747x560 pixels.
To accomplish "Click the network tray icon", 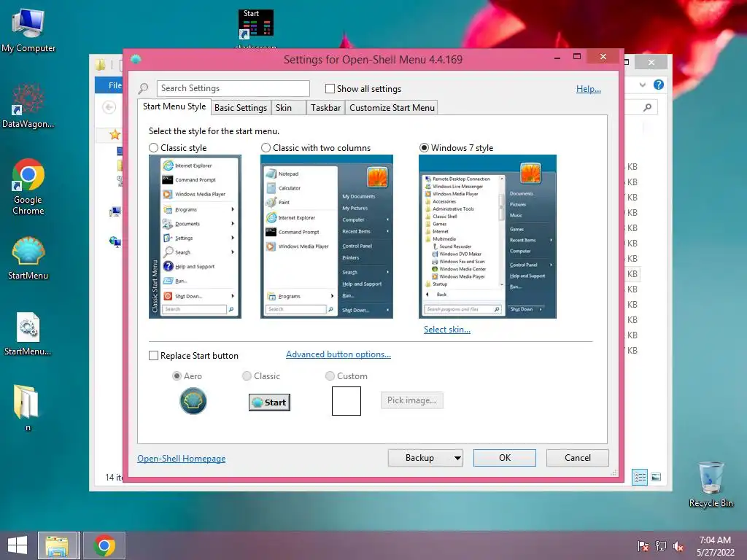I will (661, 545).
